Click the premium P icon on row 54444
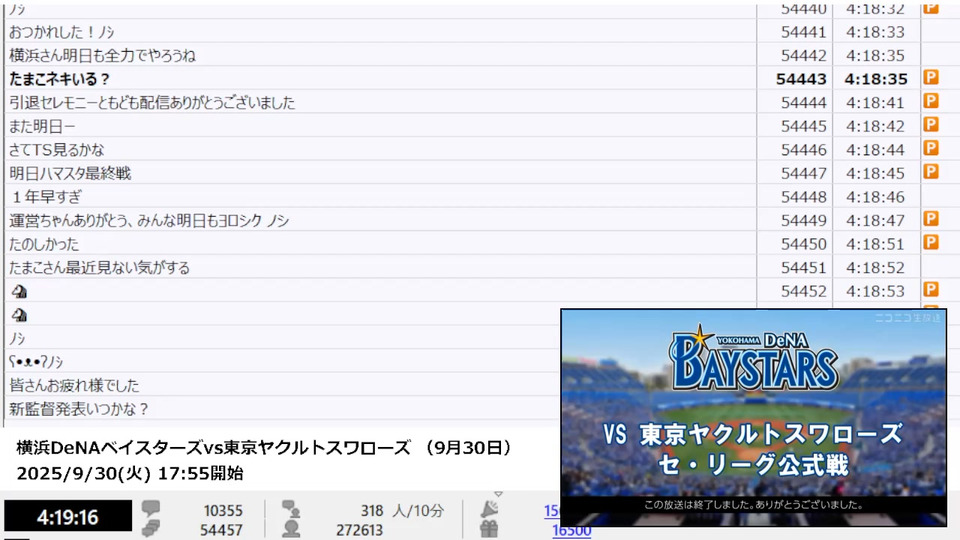This screenshot has width=960, height=540. tap(931, 101)
